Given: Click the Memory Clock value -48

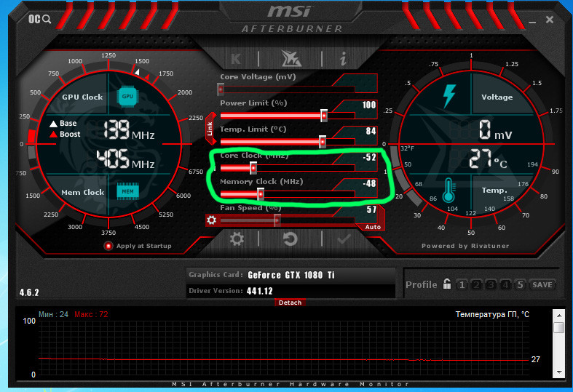Looking at the screenshot, I should click(369, 183).
